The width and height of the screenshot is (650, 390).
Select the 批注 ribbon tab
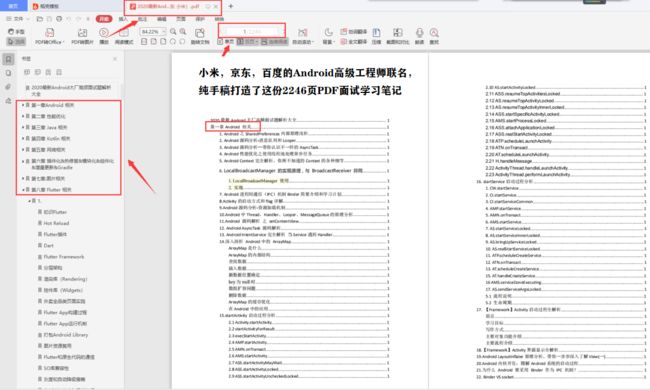pyautogui.click(x=143, y=19)
